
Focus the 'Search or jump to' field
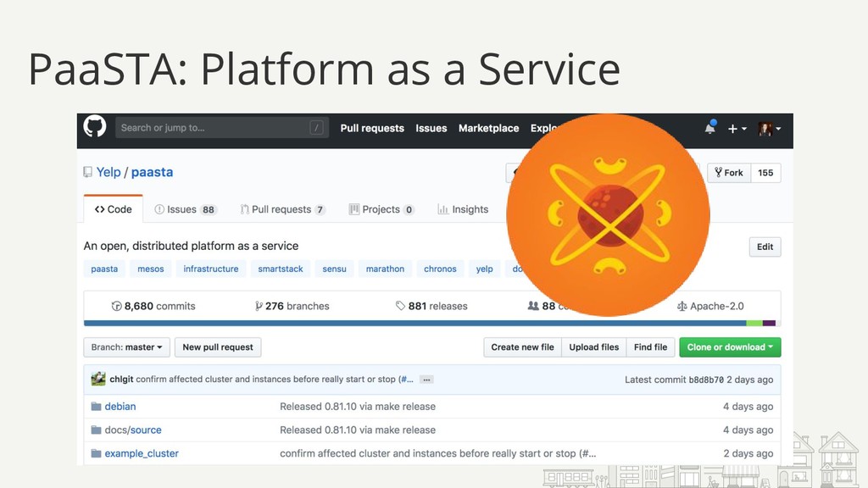(x=222, y=127)
